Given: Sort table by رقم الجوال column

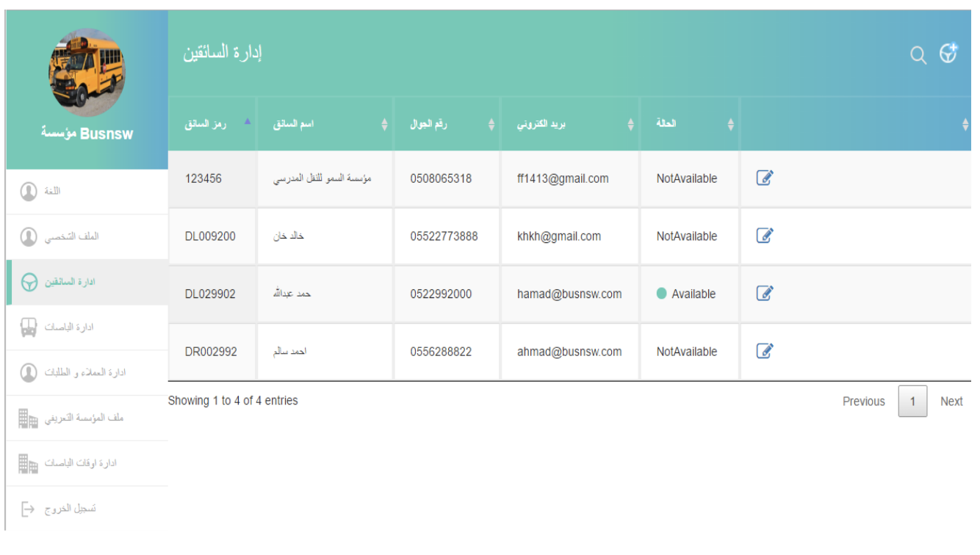Looking at the screenshot, I should [447, 124].
